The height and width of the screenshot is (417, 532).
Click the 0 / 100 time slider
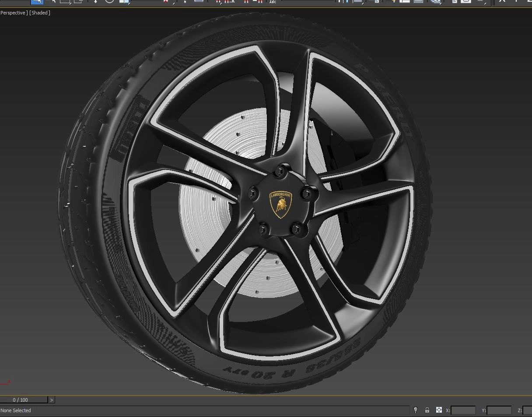(x=21, y=400)
